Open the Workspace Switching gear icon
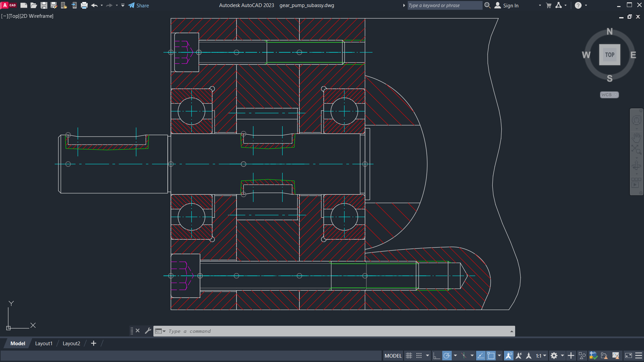This screenshot has height=362, width=644. (554, 356)
